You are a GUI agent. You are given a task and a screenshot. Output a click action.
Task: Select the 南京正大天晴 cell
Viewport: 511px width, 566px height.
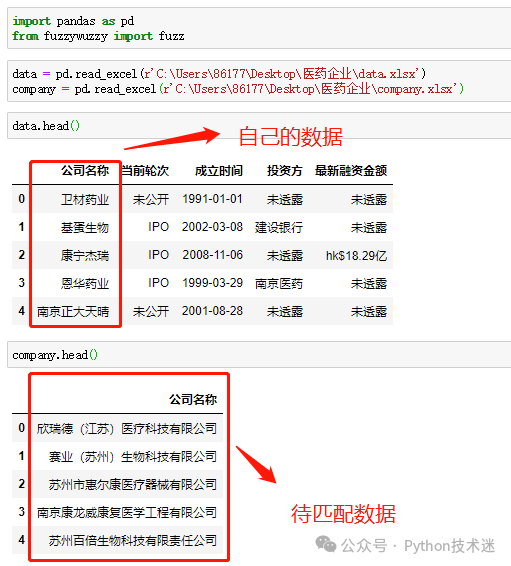pyautogui.click(x=73, y=311)
